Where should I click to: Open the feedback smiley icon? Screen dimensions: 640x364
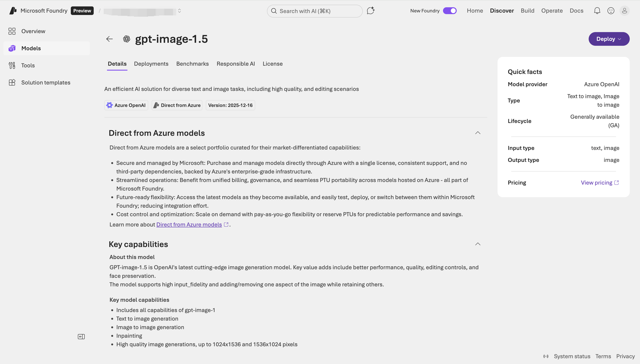pyautogui.click(x=611, y=11)
